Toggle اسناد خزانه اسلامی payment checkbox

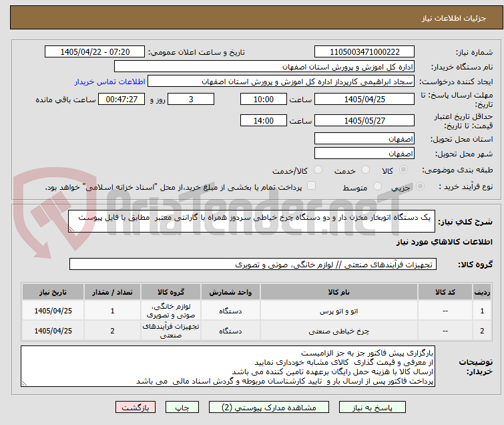[311, 186]
